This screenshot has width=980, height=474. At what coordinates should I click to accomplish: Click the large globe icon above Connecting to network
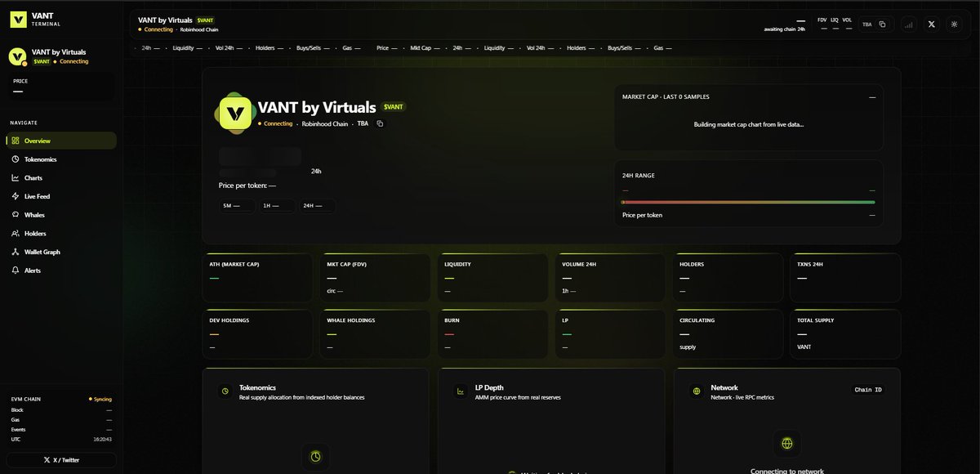click(x=786, y=443)
